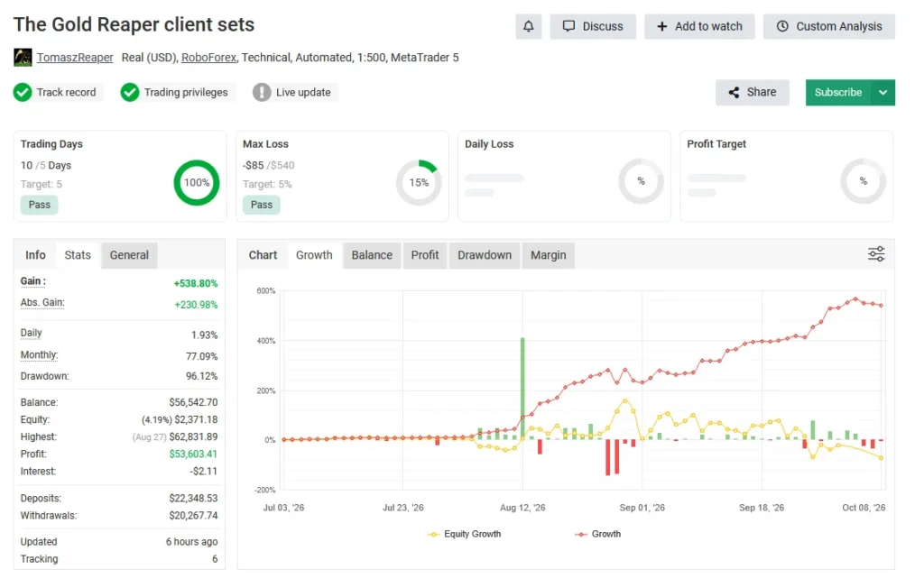Viewport: 924px width, 578px height.
Task: Click the Pass badge under Trading Days
Action: click(40, 205)
